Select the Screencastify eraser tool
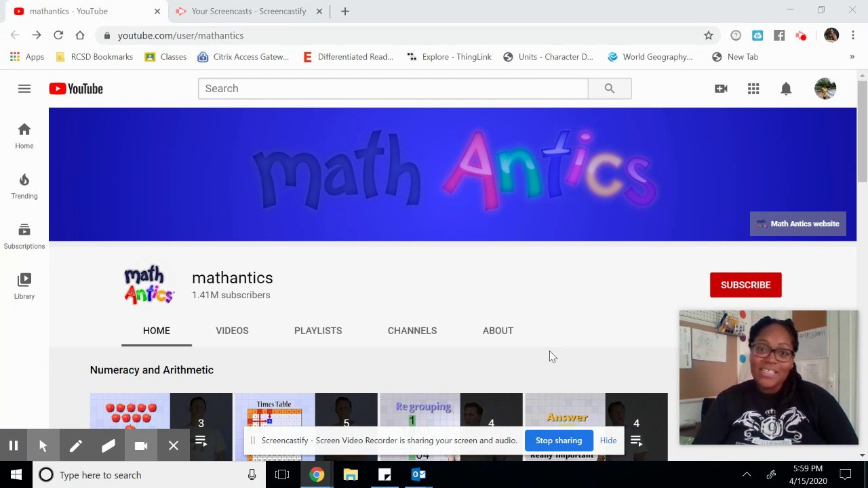 point(108,445)
